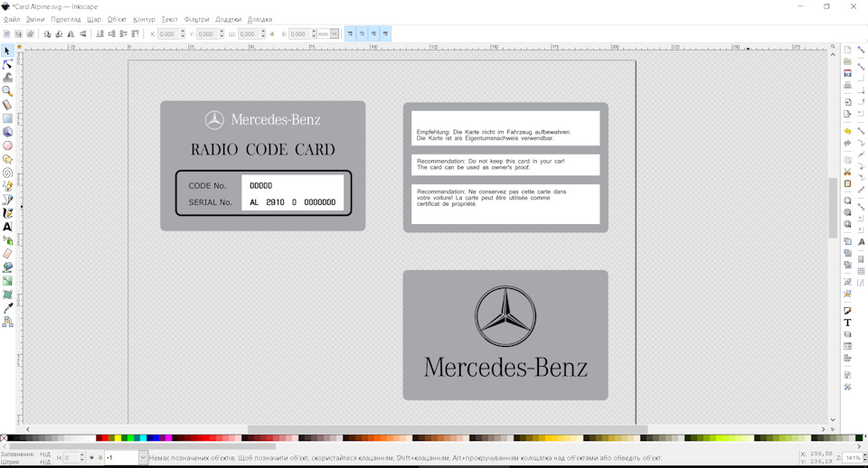Click Raise selection to top icon

point(135,33)
